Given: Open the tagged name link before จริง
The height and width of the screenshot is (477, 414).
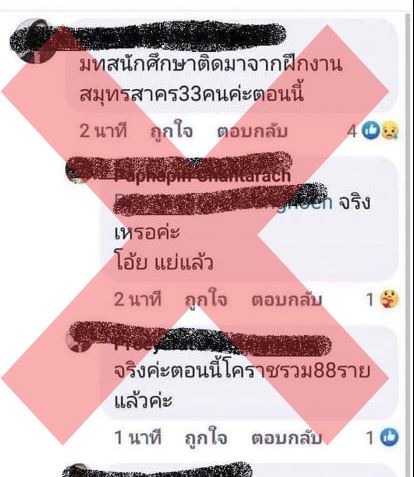Looking at the screenshot, I should click(x=223, y=202).
